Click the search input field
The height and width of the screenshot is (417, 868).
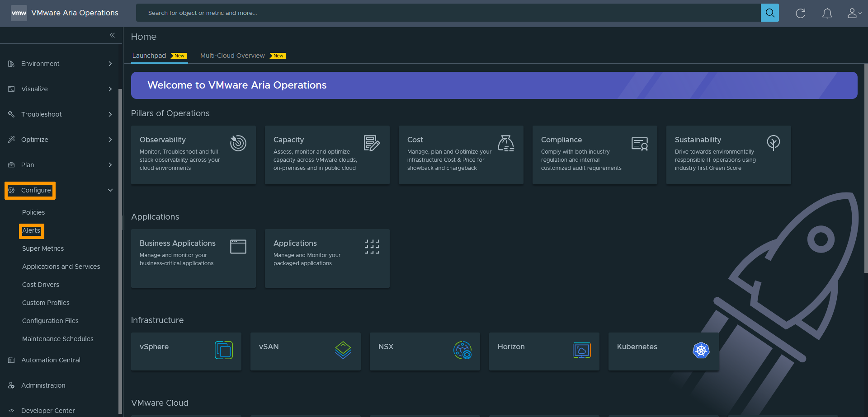click(448, 13)
